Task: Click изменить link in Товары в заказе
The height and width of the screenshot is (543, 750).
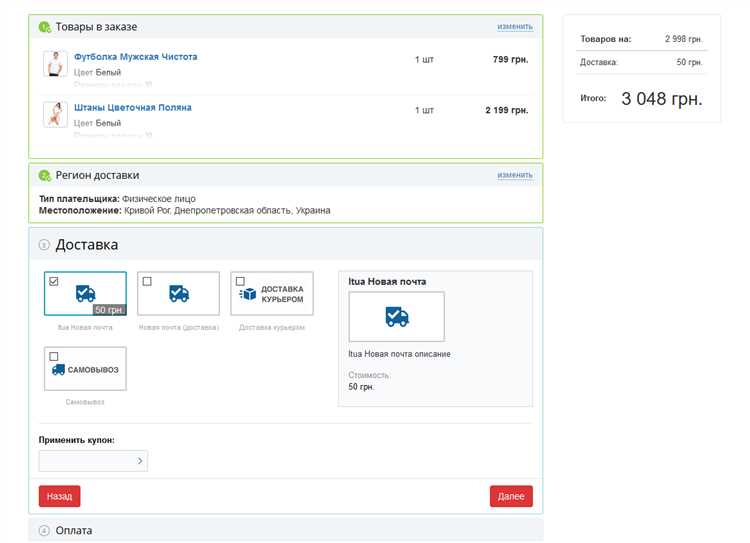Action: coord(515,27)
